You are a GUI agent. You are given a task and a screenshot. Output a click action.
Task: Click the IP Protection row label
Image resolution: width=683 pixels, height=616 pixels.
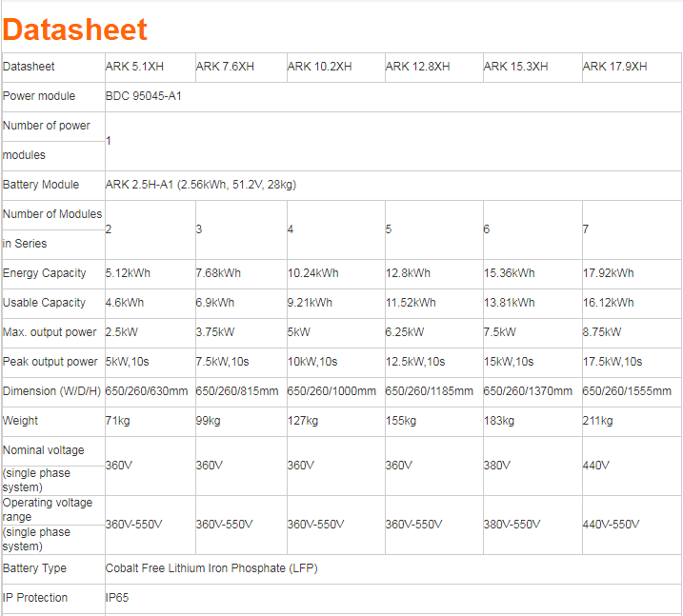pos(35,598)
